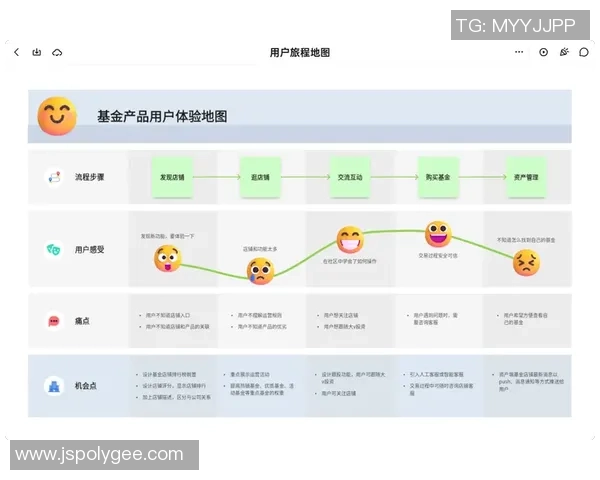Select the frustrated squinting emoji under 资产管理
The height and width of the screenshot is (480, 600).
click(x=527, y=263)
